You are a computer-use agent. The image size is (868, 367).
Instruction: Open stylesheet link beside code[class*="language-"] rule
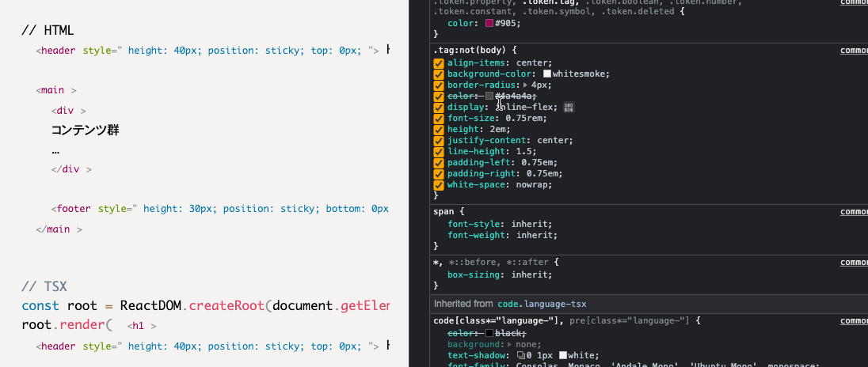point(854,320)
